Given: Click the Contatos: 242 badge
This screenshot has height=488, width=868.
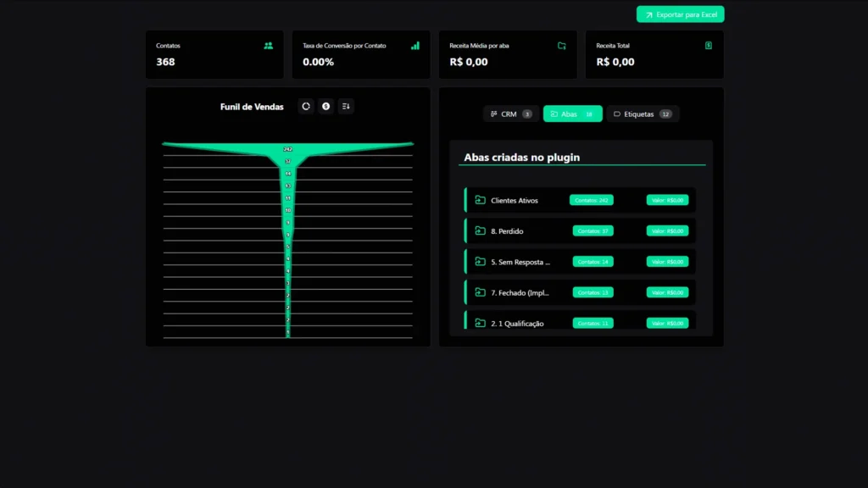Looking at the screenshot, I should 592,201.
